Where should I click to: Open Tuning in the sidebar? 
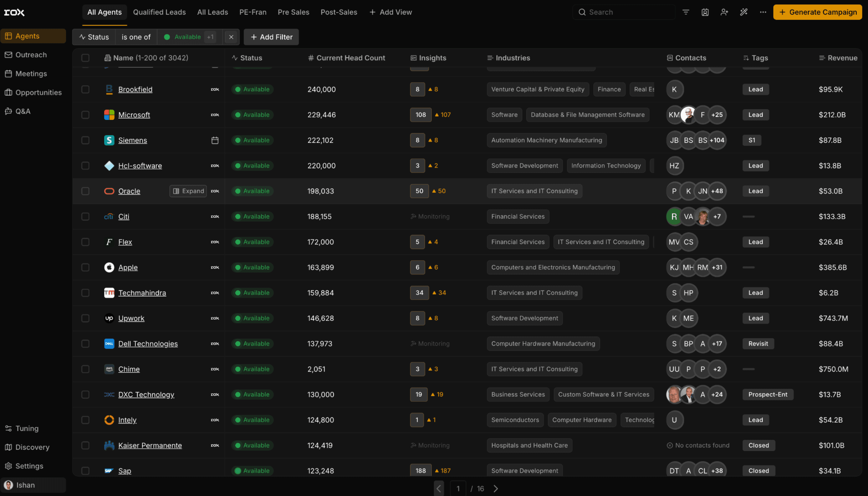coord(27,428)
